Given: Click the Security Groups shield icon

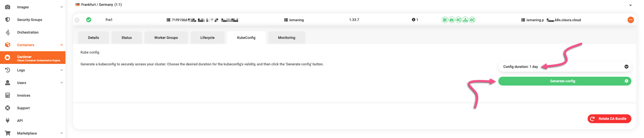Looking at the screenshot, I should pos(7,20).
